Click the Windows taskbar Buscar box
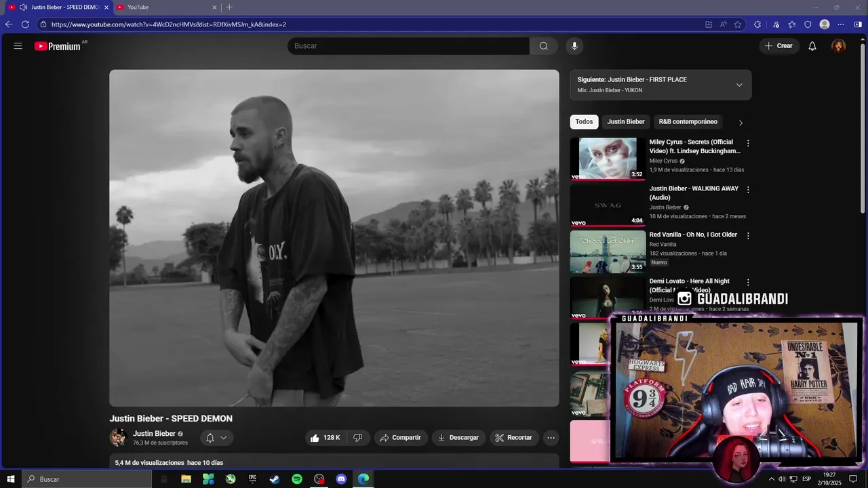 click(x=87, y=479)
